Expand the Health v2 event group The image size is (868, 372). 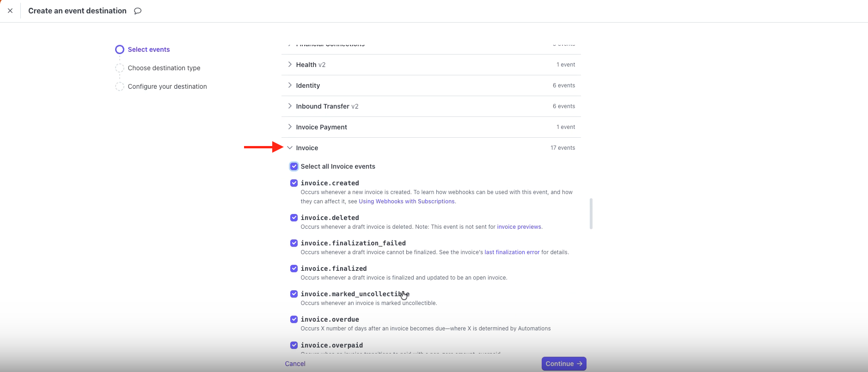[290, 65]
